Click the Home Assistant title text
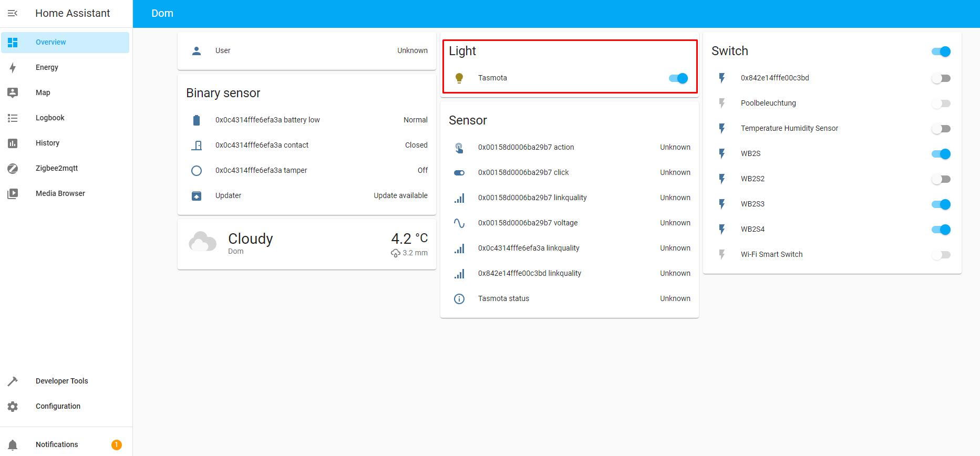 pos(73,13)
